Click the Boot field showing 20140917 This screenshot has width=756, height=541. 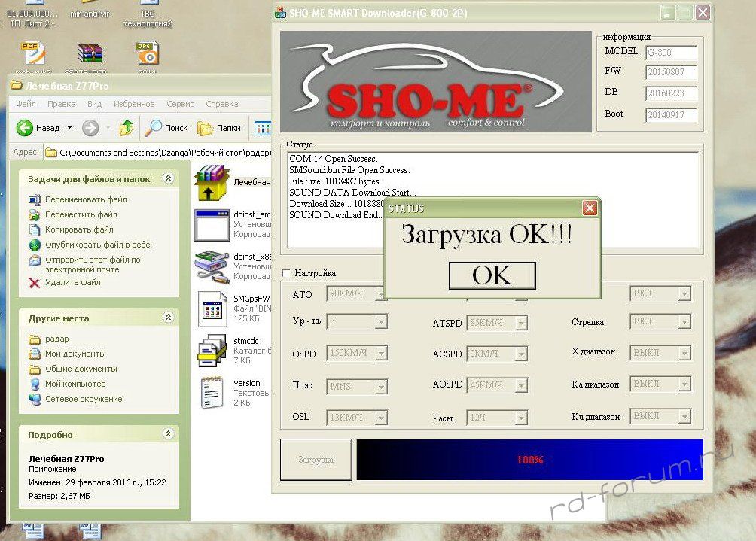pos(671,115)
